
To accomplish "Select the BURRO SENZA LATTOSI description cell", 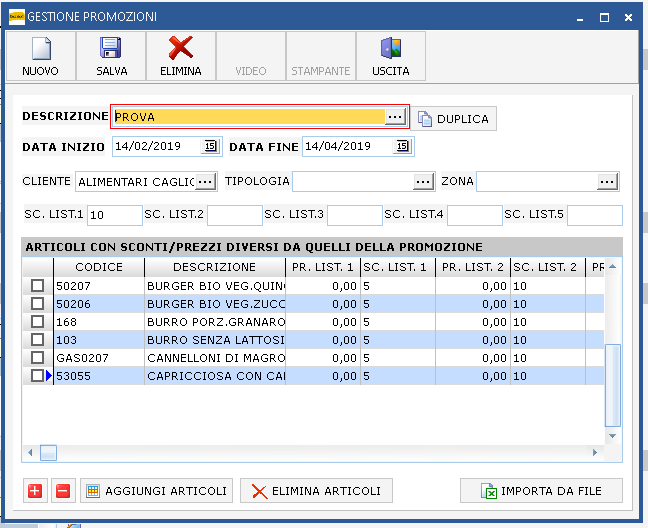I will point(215,340).
